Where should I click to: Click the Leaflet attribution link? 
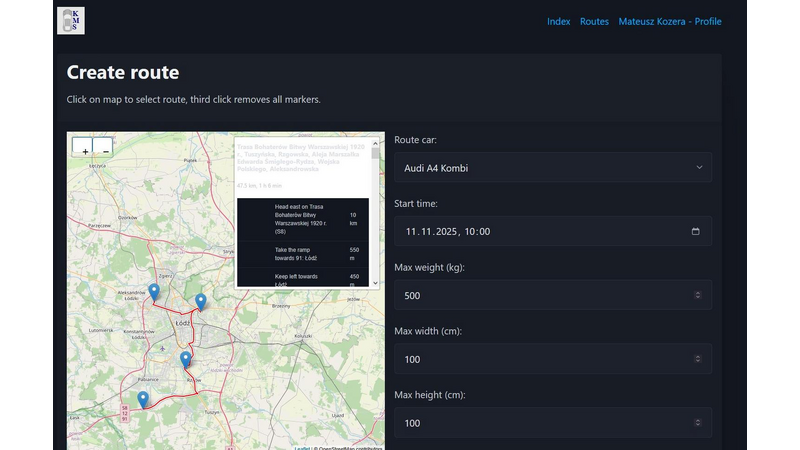(301, 447)
